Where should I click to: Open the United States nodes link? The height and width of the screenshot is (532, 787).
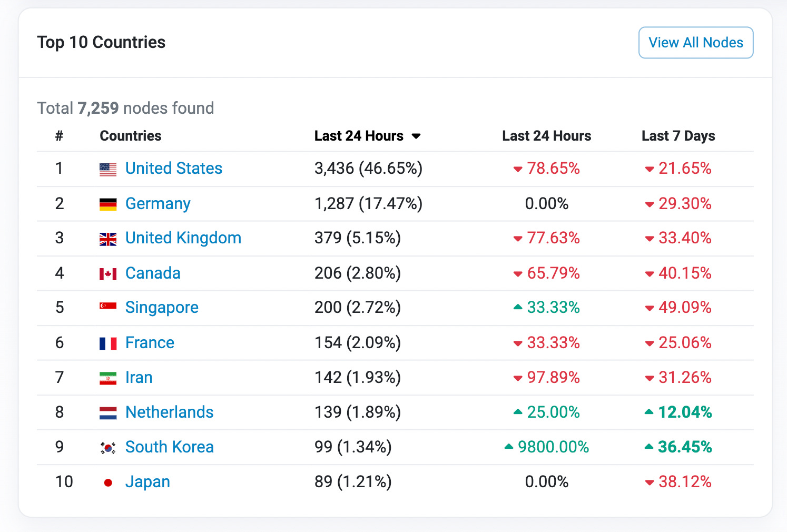click(x=174, y=169)
